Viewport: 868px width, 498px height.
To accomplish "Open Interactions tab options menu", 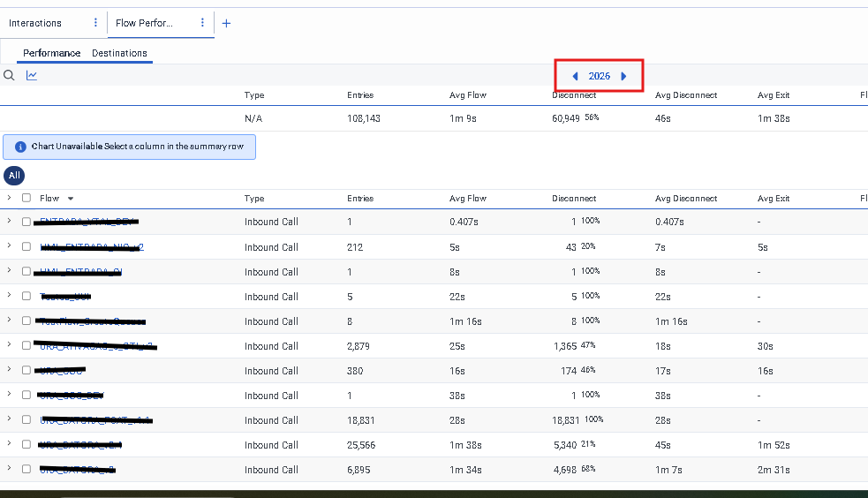I will pos(95,23).
